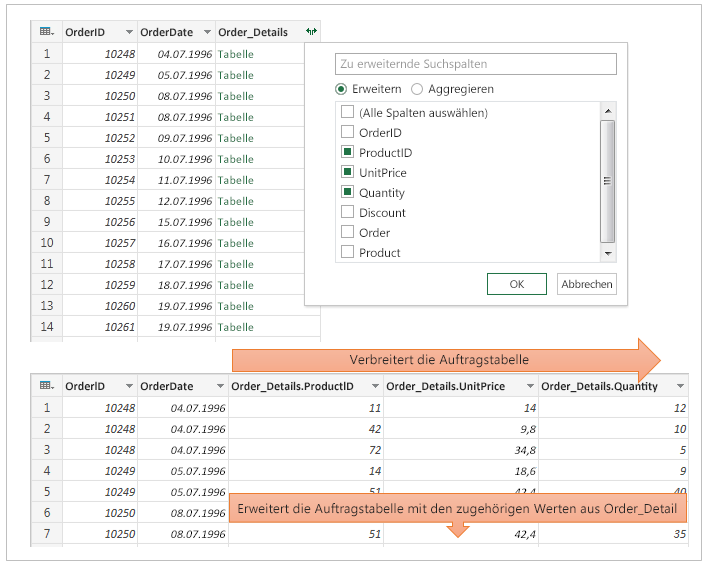707x565 pixels.
Task: Uncheck the ProductID checkbox
Action: click(x=347, y=152)
